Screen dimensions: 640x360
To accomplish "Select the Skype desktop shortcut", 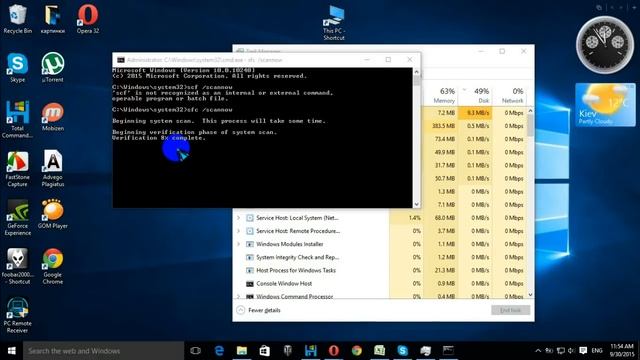I will (17, 68).
